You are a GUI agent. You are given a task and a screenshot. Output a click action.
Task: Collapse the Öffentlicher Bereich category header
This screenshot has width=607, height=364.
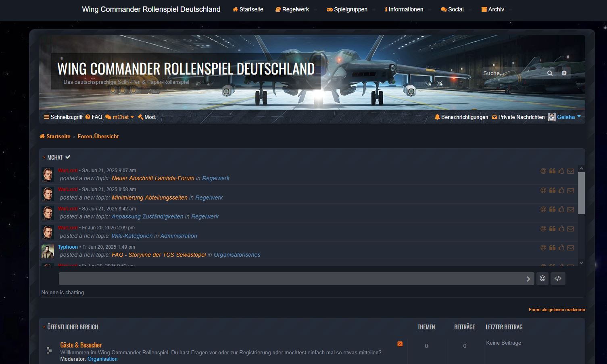(x=73, y=327)
